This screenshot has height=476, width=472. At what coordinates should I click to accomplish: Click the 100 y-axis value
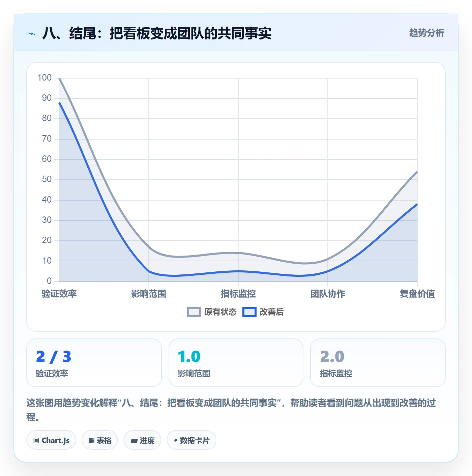[45, 78]
